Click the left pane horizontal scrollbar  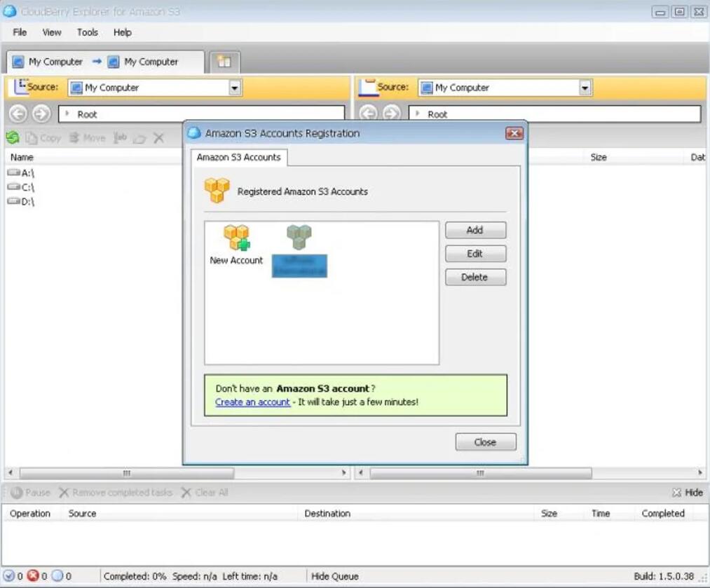pyautogui.click(x=126, y=473)
